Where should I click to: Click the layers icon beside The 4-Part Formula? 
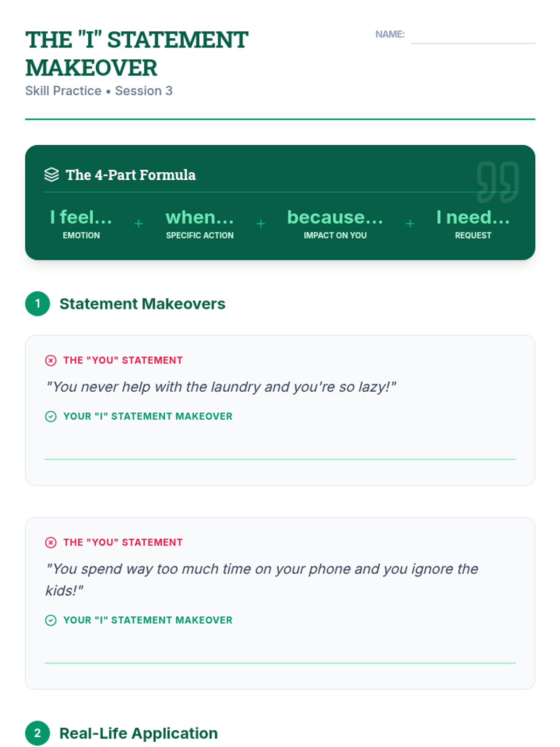coord(51,175)
